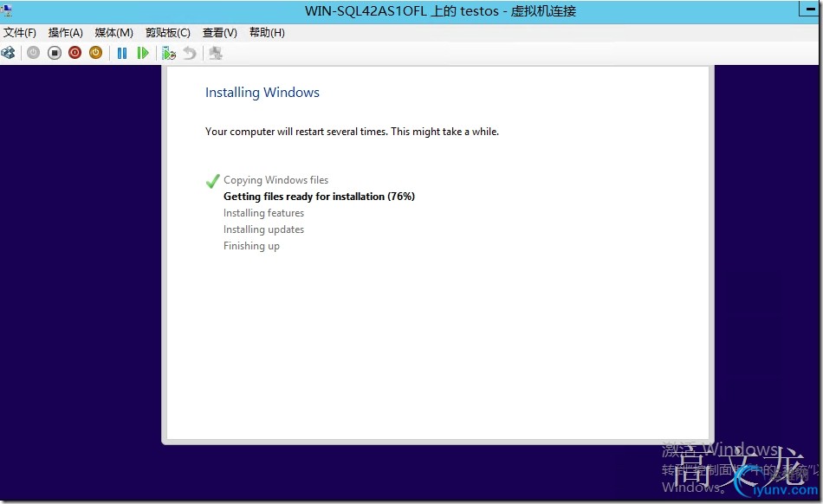This screenshot has width=823, height=504.
Task: Click 'Your computer will restart several times' message
Action: point(352,132)
